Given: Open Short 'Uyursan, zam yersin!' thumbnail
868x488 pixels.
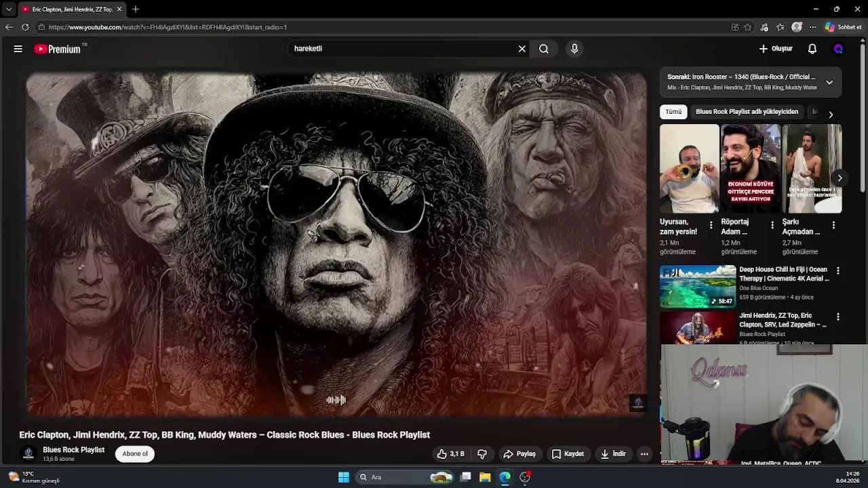Looking at the screenshot, I should point(690,169).
